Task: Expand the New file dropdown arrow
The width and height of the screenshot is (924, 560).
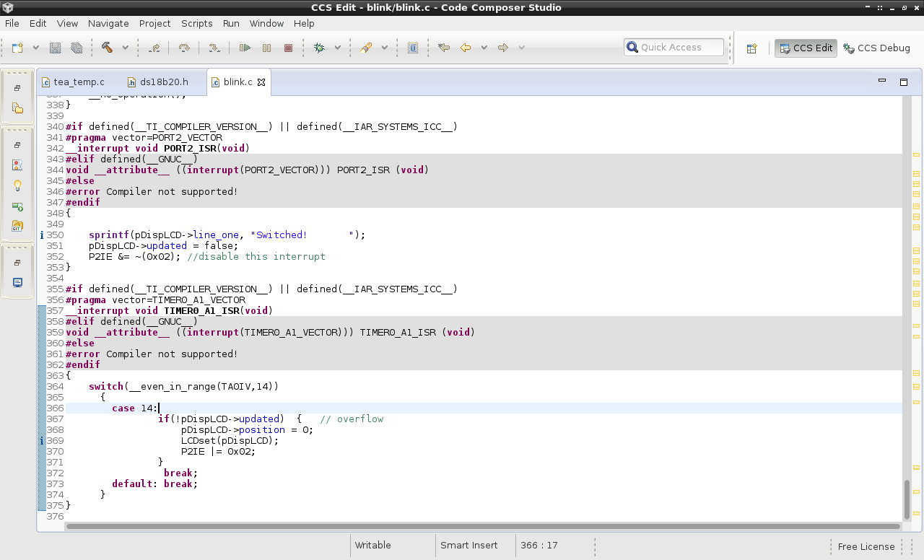Action: [36, 48]
